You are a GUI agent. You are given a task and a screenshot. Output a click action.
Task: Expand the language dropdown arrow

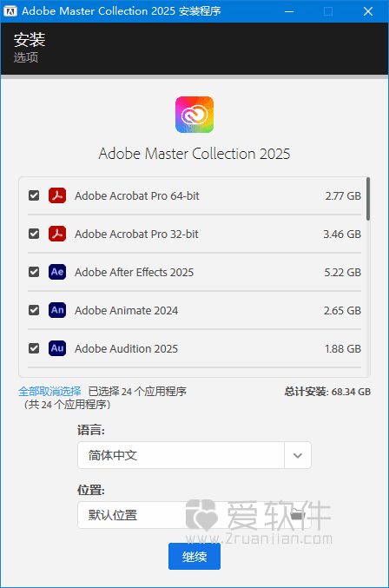[298, 455]
